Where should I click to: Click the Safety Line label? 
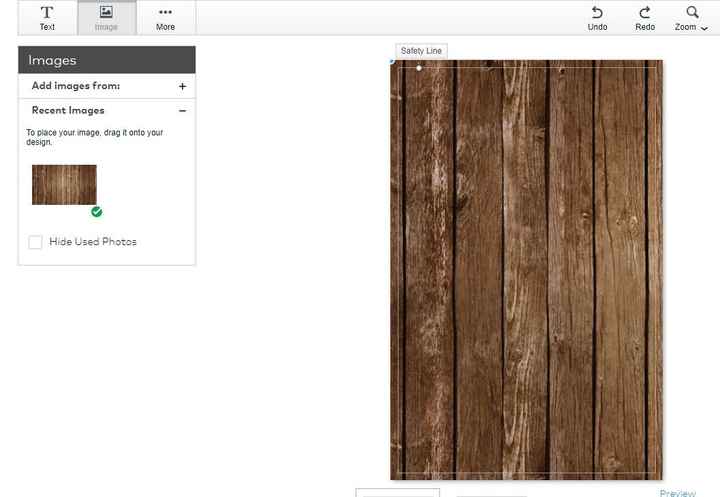click(x=421, y=51)
